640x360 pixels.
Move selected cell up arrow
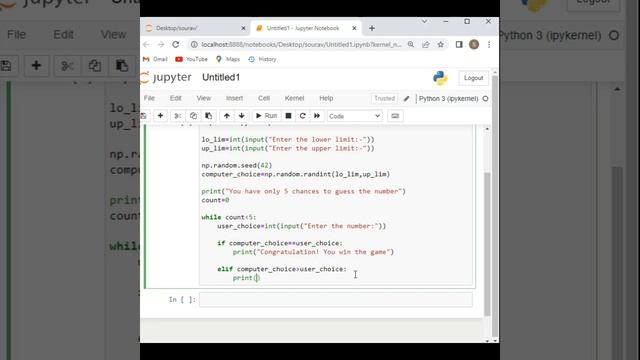point(227,116)
